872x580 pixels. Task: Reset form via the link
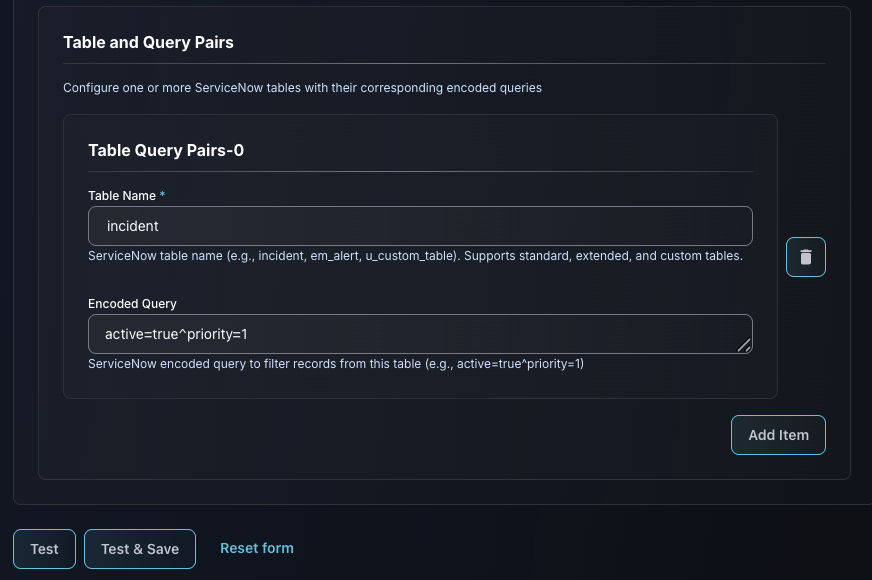tap(257, 548)
